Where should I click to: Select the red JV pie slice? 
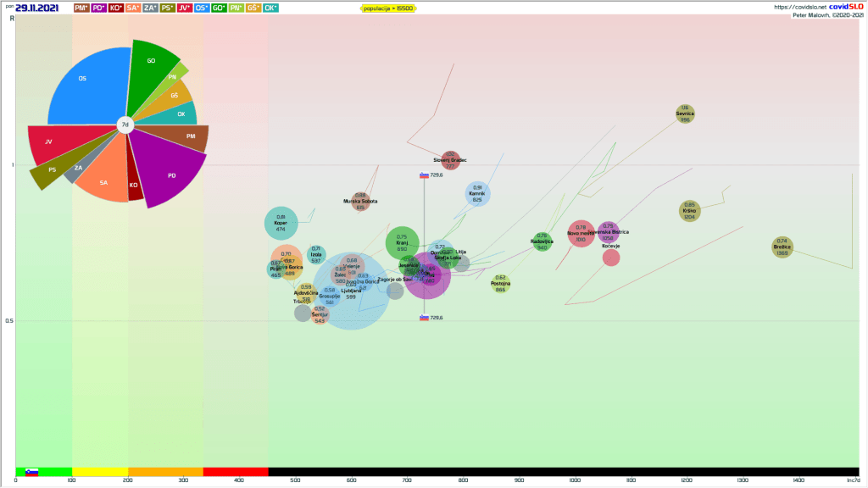[x=51, y=142]
